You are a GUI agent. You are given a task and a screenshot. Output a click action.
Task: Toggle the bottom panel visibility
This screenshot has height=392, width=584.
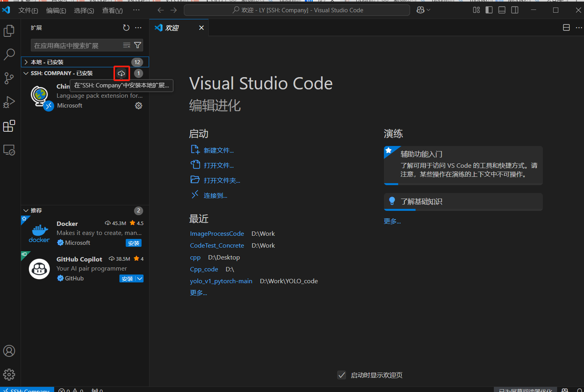point(502,10)
